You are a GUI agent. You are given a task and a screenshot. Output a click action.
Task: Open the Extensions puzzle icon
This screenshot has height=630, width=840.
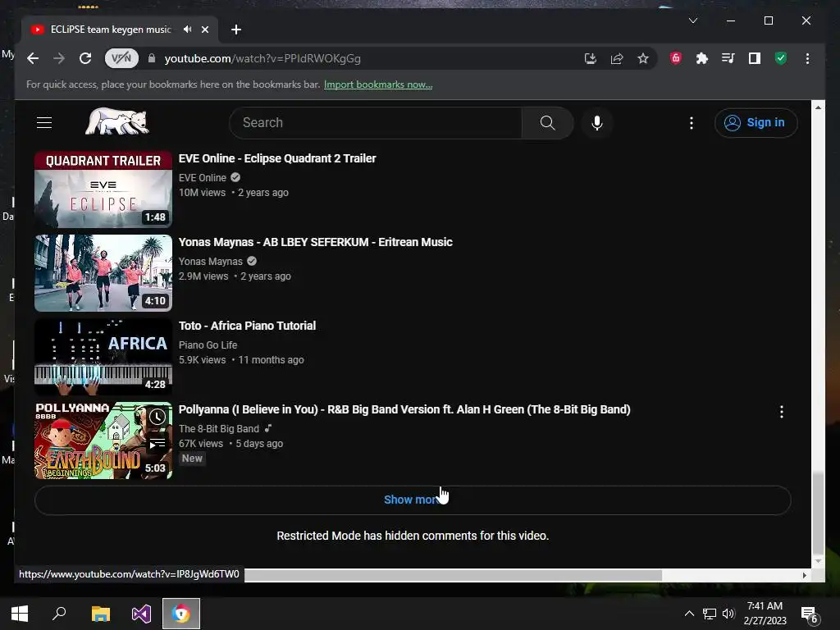(702, 58)
